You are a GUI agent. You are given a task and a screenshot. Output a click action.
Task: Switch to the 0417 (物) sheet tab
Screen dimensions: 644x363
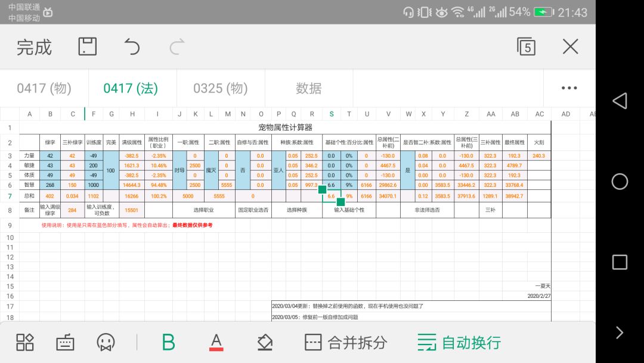tap(44, 88)
